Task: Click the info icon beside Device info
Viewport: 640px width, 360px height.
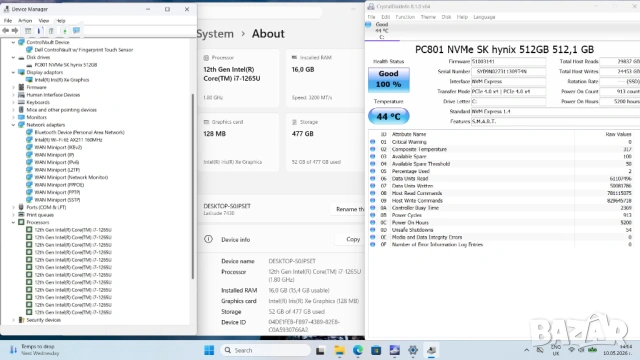Action: (208, 239)
